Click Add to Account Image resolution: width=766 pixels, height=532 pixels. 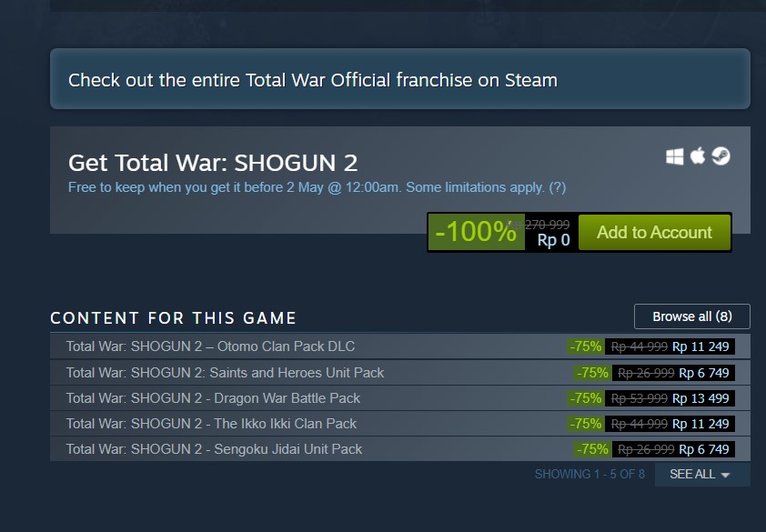coord(654,233)
